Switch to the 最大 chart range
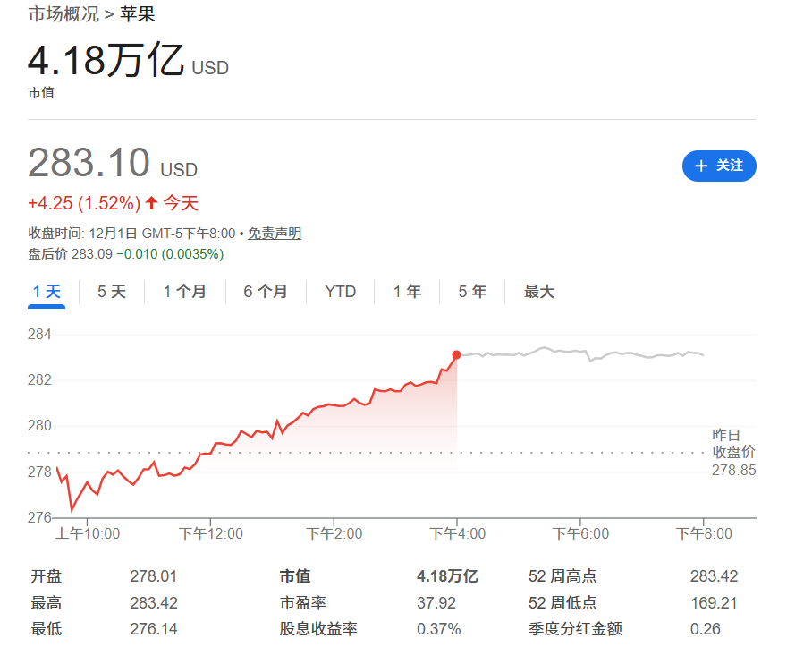The height and width of the screenshot is (647, 812). [x=539, y=292]
